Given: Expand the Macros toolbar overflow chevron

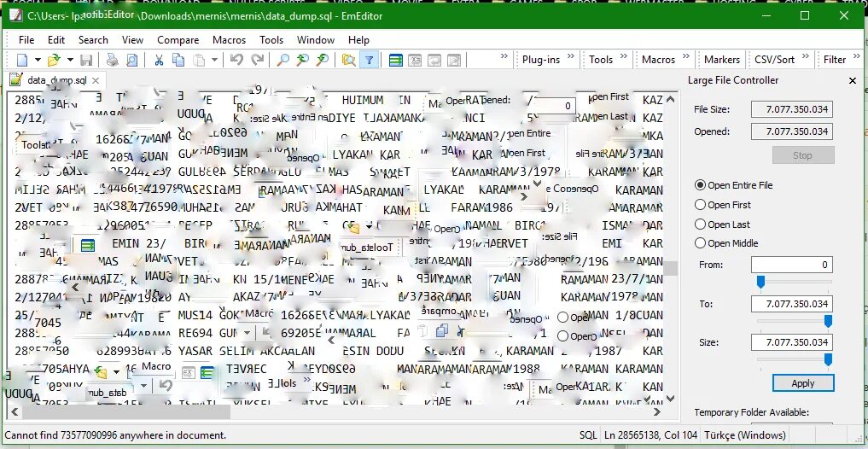Looking at the screenshot, I should (x=686, y=56).
